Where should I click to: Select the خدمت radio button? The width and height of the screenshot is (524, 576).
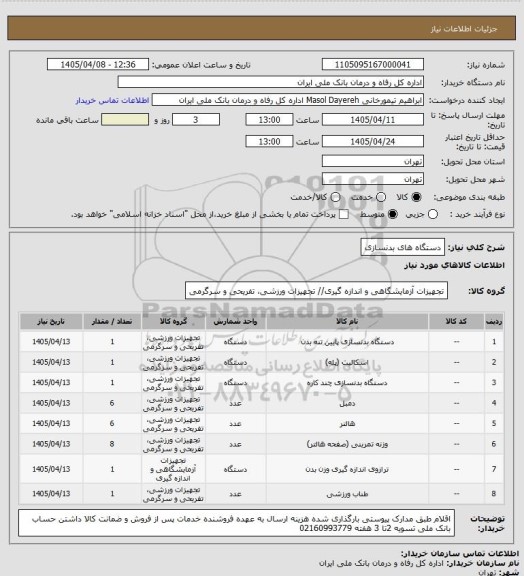pyautogui.click(x=381, y=197)
